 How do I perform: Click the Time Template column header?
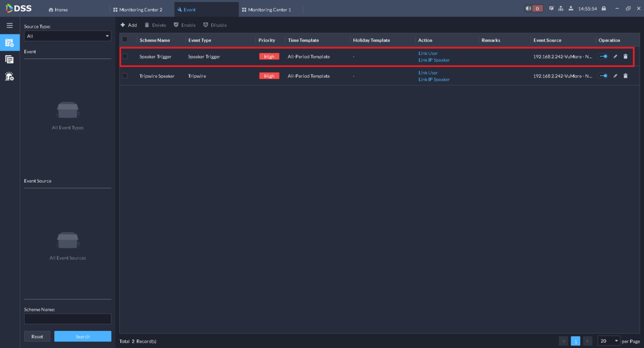coord(303,40)
